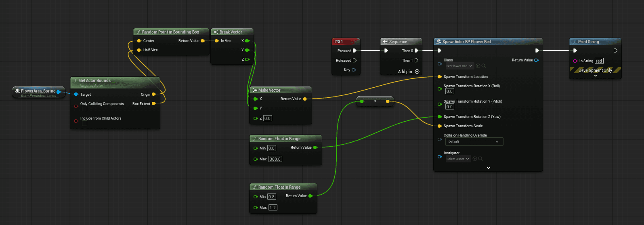Click the magnifier browse icon beside Instigator

(480, 159)
